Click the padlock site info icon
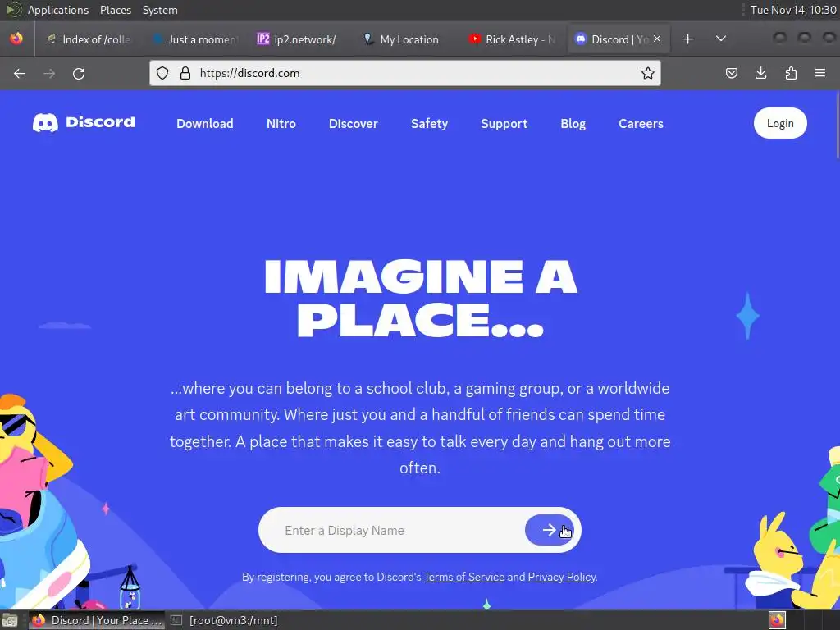Viewport: 840px width, 630px height. [x=185, y=73]
